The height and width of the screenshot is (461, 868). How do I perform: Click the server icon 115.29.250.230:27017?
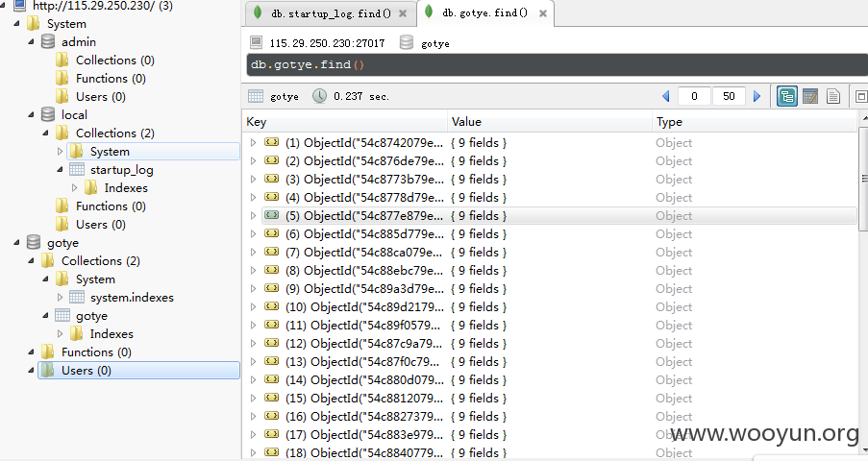[256, 42]
